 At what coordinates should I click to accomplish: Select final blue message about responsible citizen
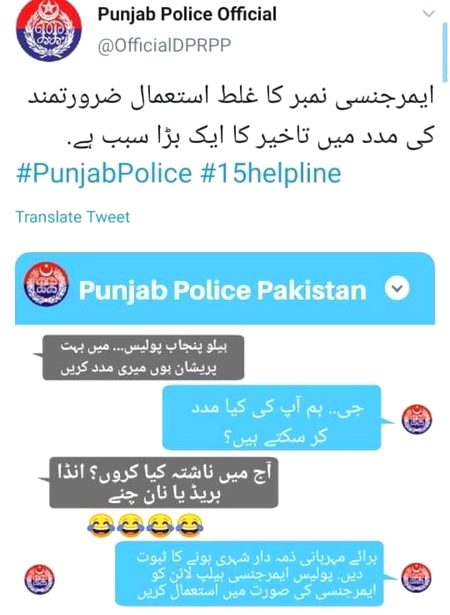(249, 573)
